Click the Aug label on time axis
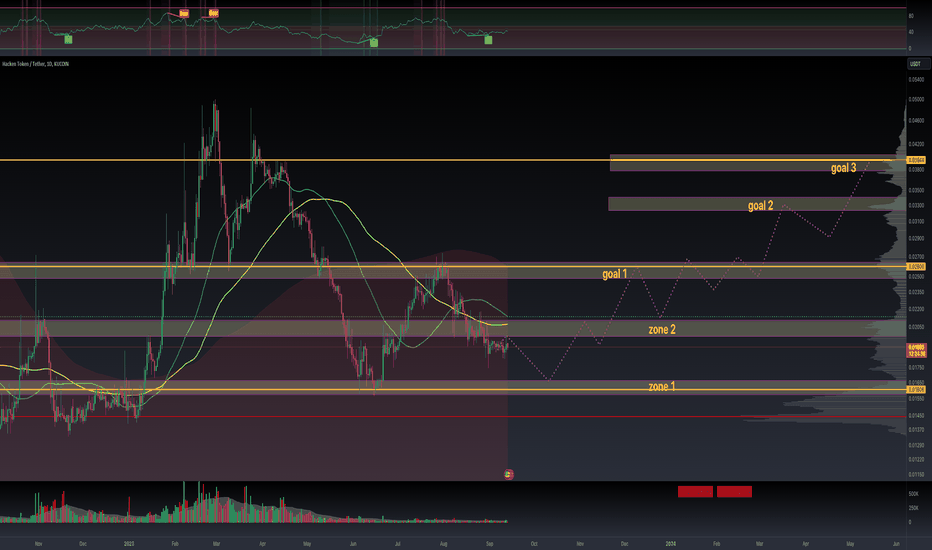Viewport: 932px width, 550px height. [443, 543]
